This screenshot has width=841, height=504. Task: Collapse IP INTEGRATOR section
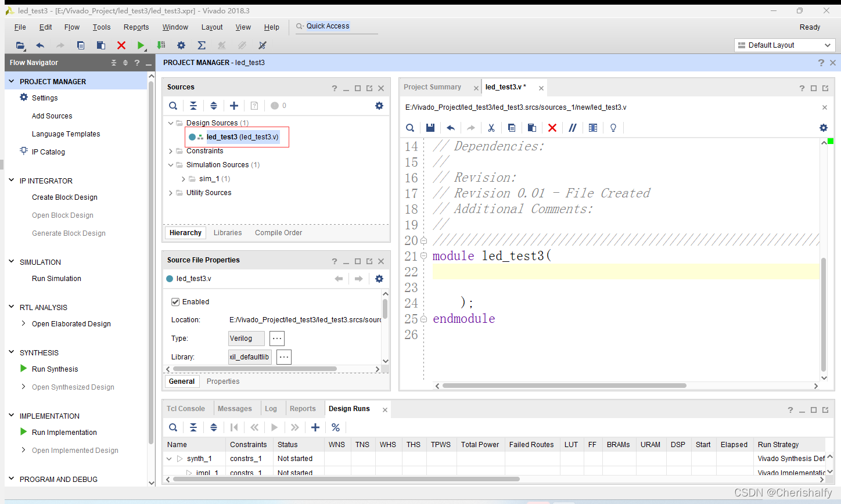(12, 180)
